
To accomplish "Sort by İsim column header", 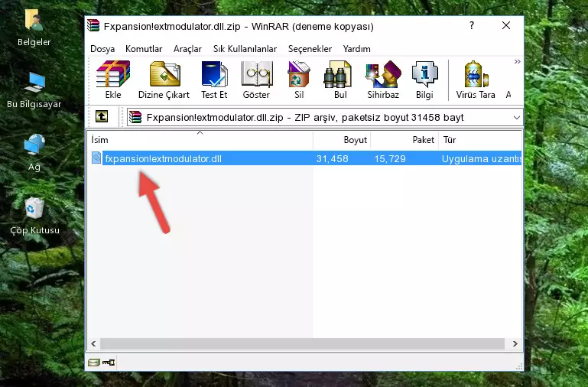I will point(200,139).
